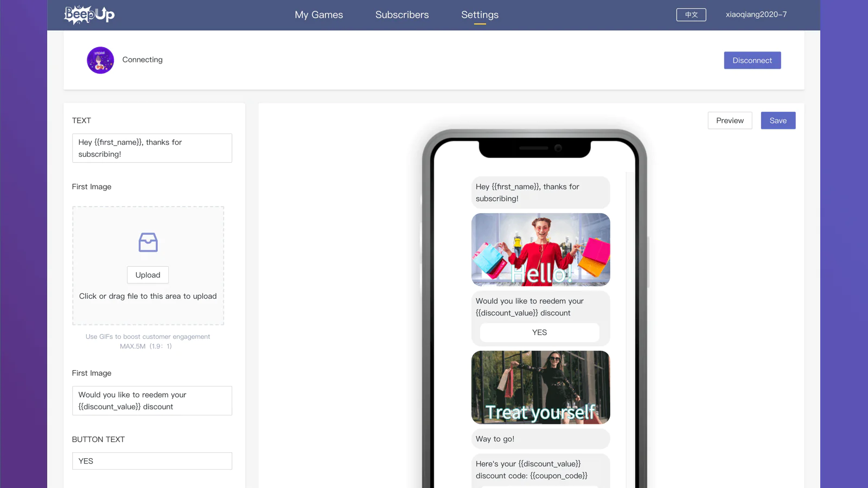Click the BeepUp logo
Screen dimensions: 868x488
[90, 15]
